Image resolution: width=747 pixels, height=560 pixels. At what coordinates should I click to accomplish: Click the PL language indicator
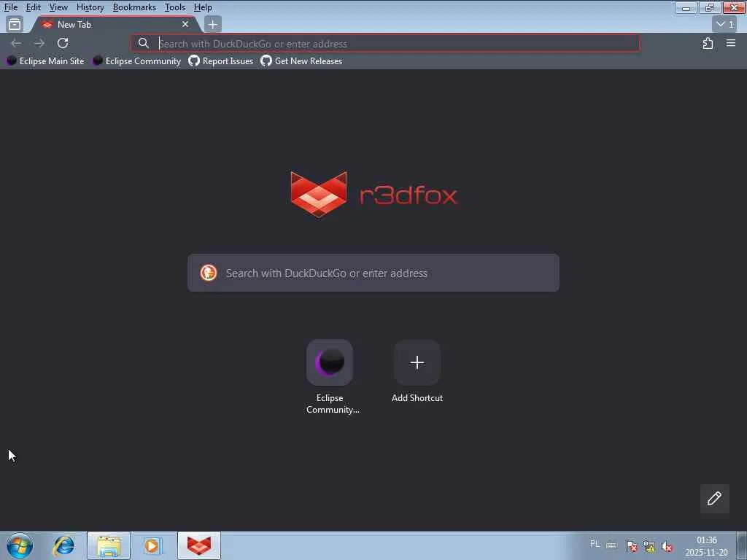[595, 544]
